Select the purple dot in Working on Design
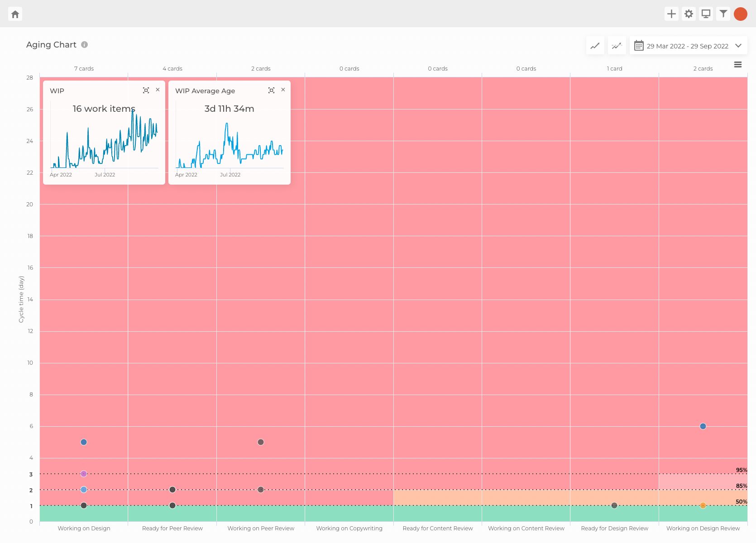Viewport: 756px width, 543px height. coord(84,474)
